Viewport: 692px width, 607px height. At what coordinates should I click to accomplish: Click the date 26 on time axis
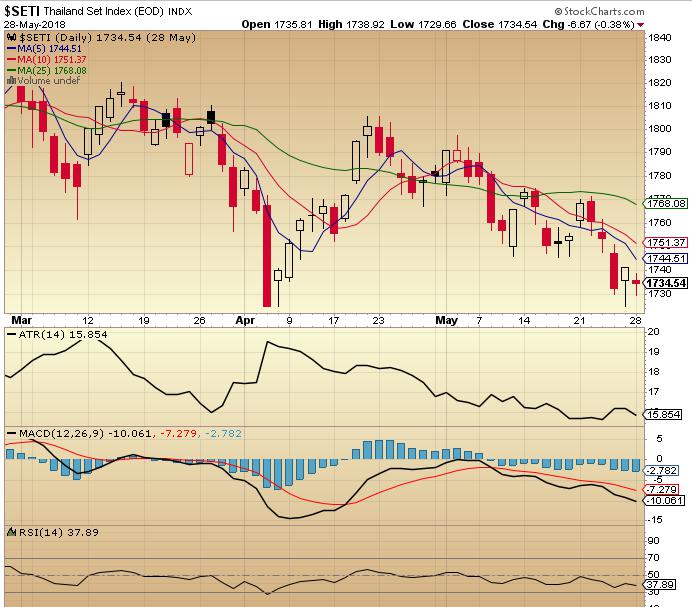199,320
